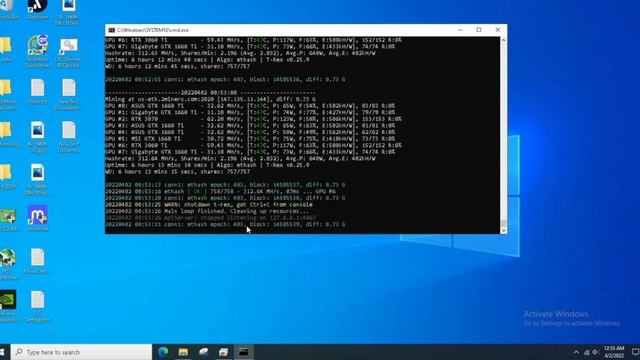
Task: Click the cmd.exe icon in window title bar
Action: [x=111, y=30]
